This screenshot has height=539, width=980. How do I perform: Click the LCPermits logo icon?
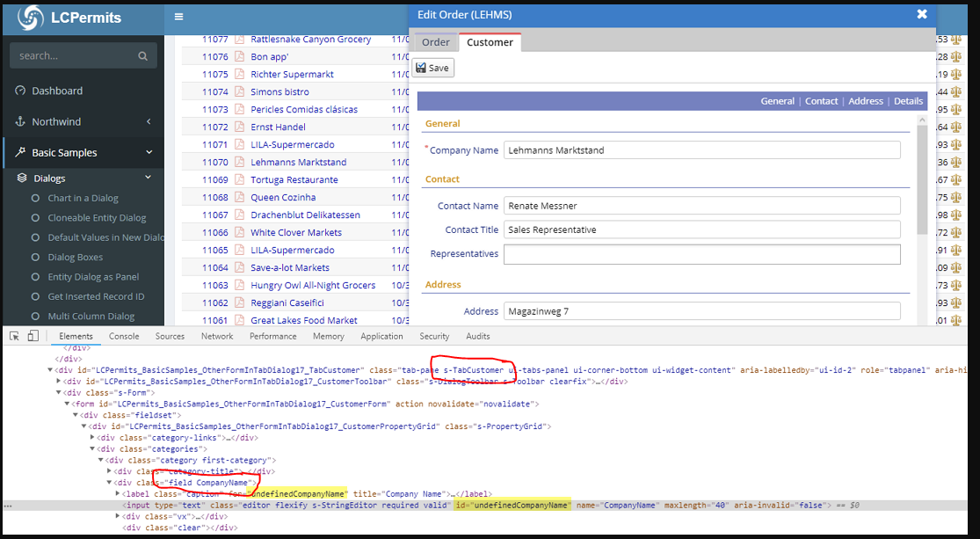click(30, 18)
